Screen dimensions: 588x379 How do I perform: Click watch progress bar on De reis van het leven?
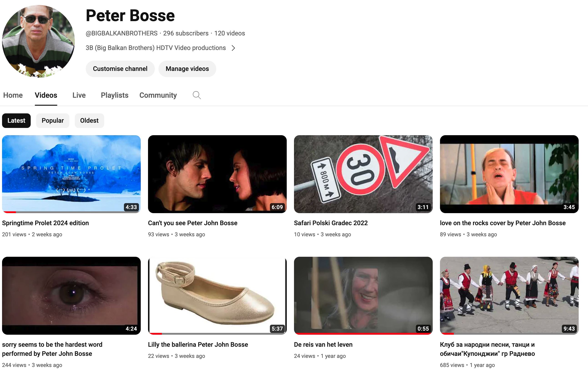point(363,334)
